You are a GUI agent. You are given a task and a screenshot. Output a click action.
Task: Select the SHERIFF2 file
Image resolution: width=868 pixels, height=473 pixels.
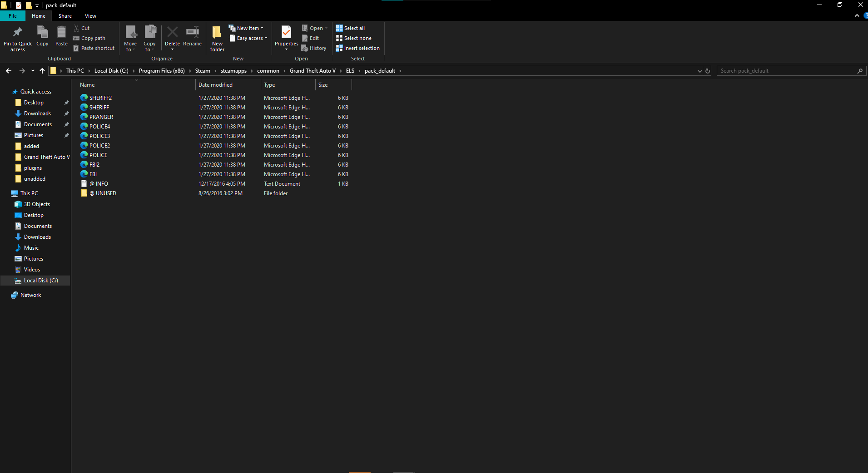(100, 98)
